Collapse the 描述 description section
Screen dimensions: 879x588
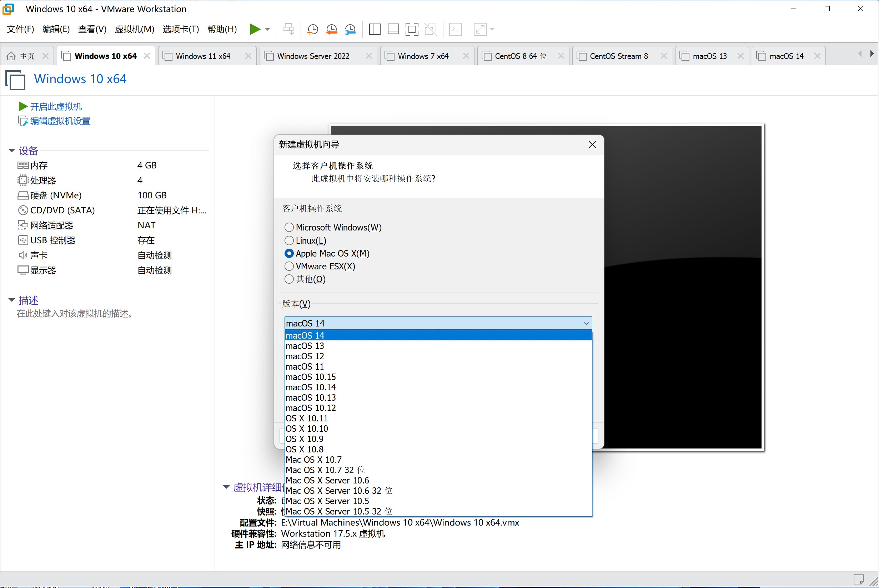click(x=12, y=300)
